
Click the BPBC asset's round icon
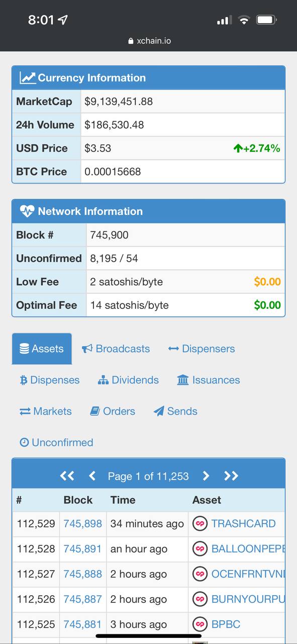click(x=200, y=624)
